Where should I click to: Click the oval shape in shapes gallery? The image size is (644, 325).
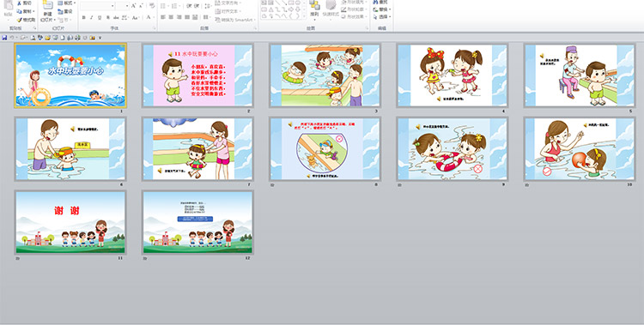(298, 3)
